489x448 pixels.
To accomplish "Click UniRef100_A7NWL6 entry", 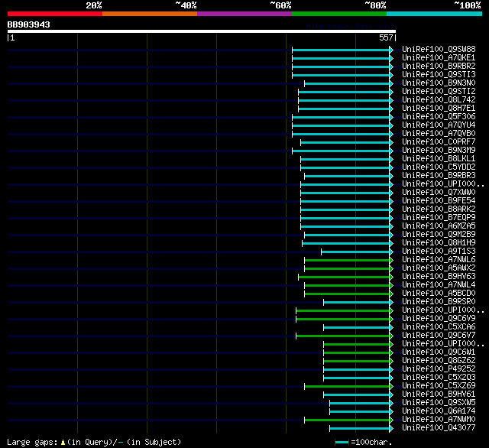I will click(x=439, y=260).
